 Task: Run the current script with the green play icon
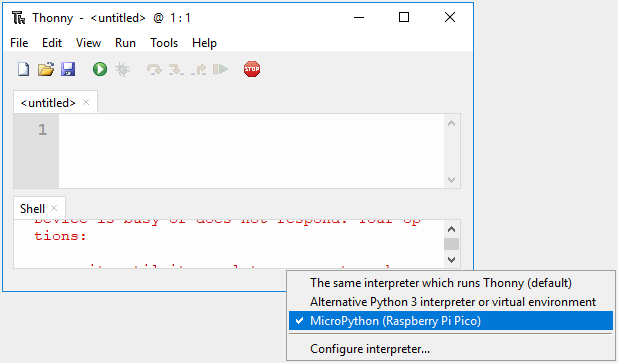point(100,69)
